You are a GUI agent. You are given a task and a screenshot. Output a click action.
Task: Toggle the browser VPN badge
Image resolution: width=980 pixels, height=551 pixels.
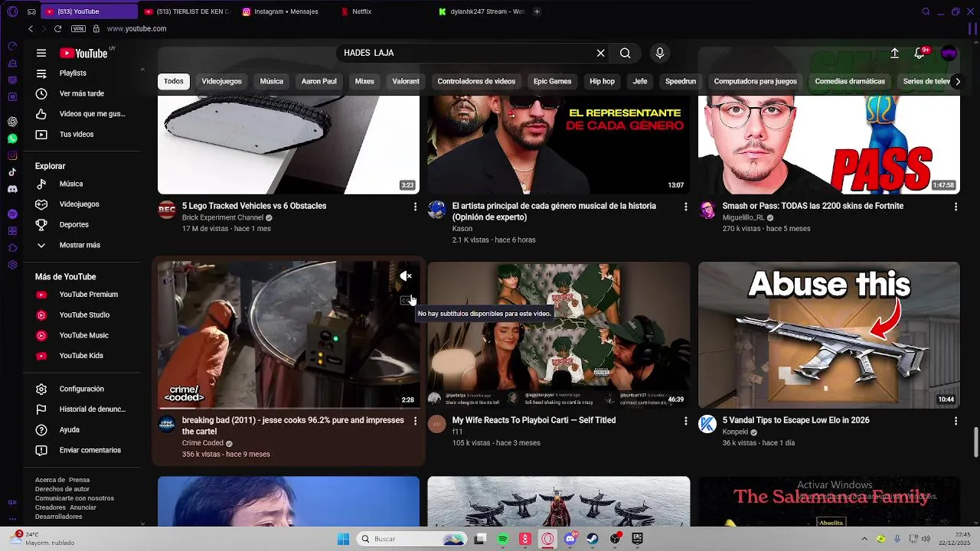click(x=78, y=28)
